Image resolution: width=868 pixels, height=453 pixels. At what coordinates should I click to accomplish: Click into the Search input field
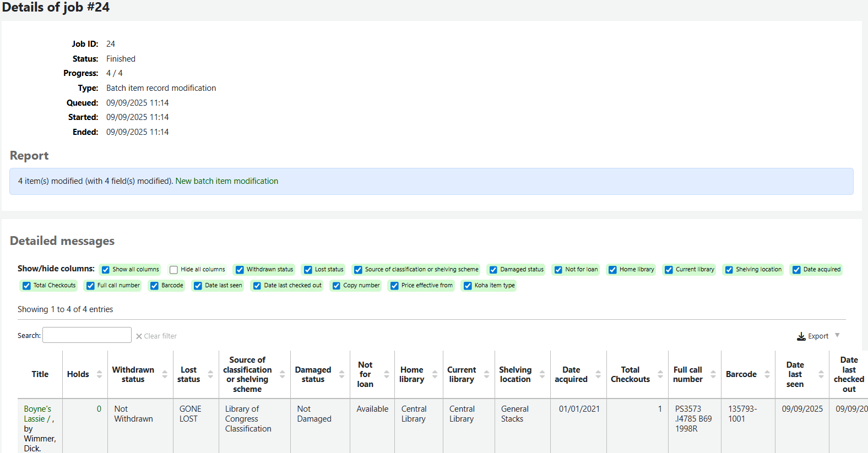[87, 335]
